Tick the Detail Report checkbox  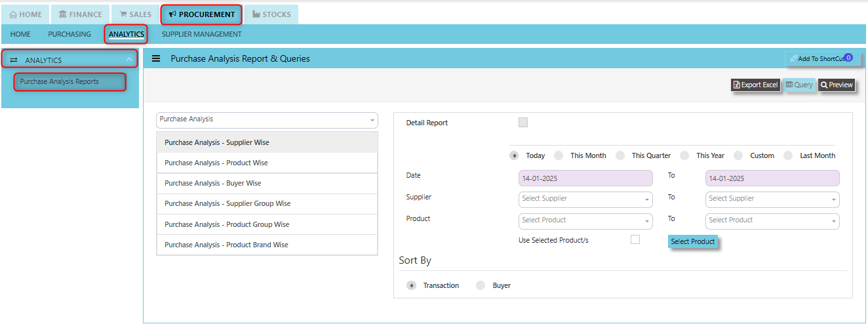[x=523, y=123]
